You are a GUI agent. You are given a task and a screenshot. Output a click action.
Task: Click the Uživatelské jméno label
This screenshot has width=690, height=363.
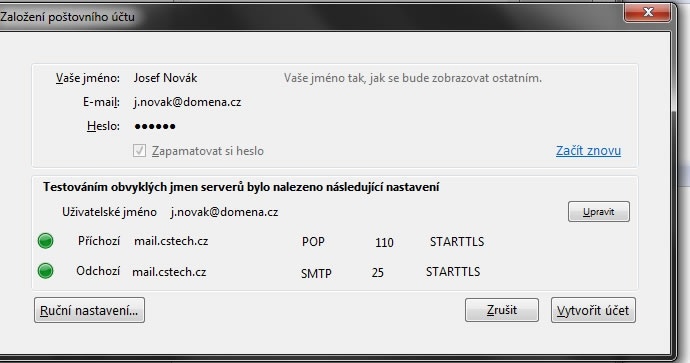click(109, 212)
